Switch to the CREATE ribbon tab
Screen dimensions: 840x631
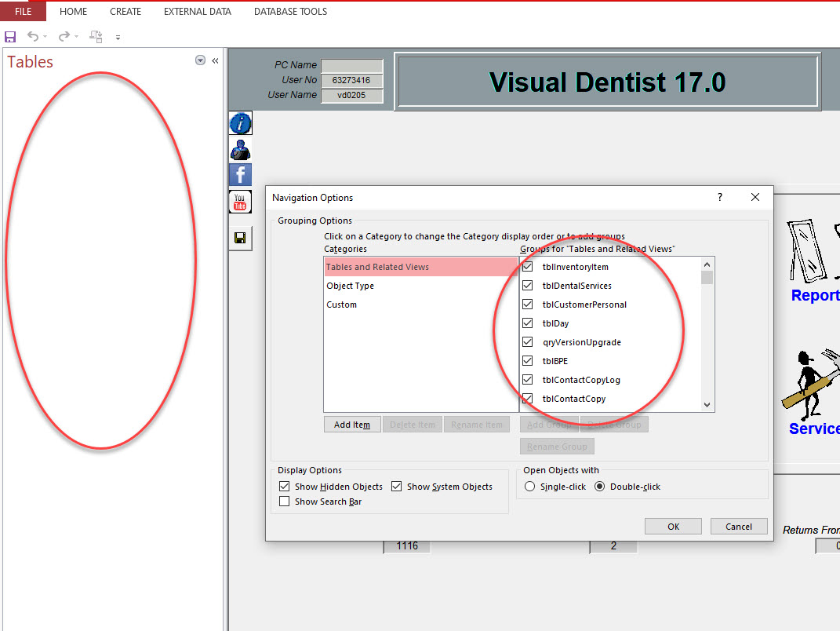click(x=125, y=11)
